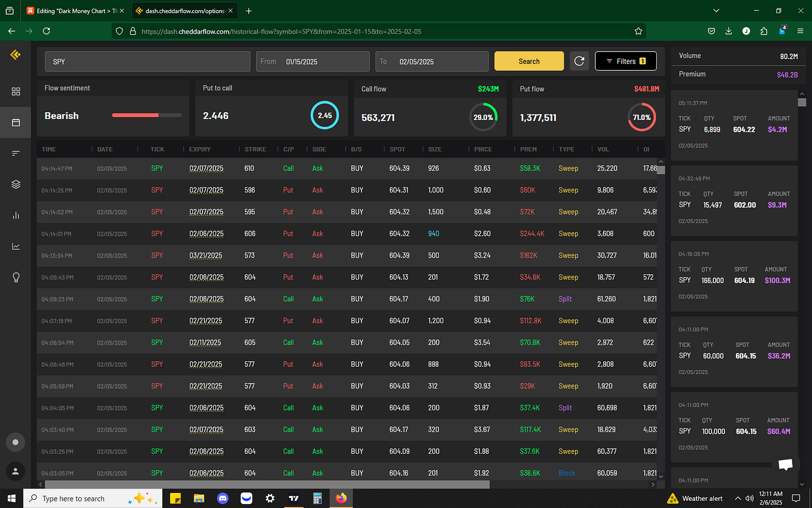Screen dimensions: 812x508
Task: Click the 2.45 put to call ring
Action: click(325, 116)
